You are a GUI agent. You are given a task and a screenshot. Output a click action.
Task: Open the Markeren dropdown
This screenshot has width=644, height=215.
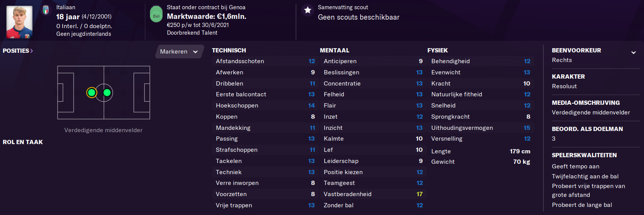179,52
